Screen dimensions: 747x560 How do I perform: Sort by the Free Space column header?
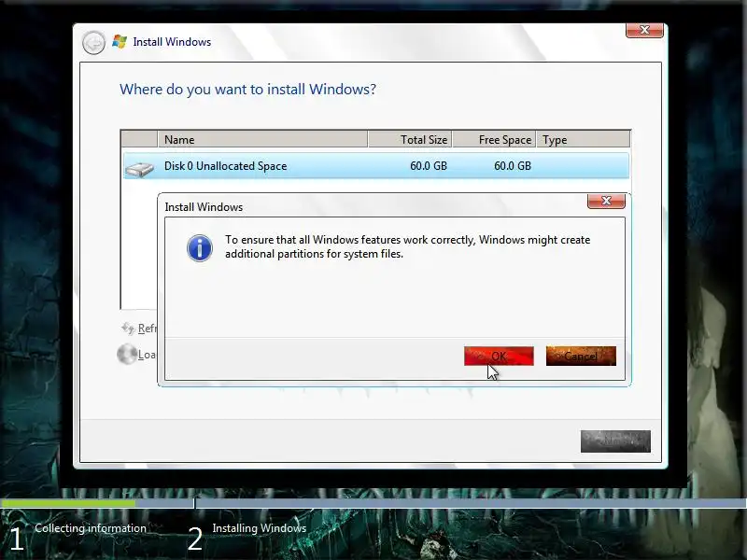(x=494, y=139)
